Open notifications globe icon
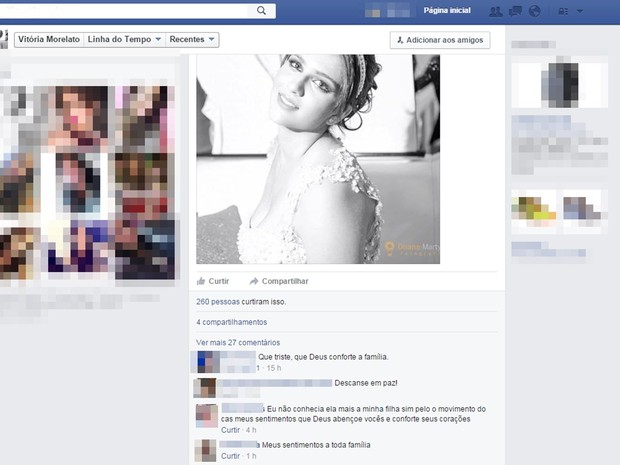The width and height of the screenshot is (620, 465). coord(534,11)
